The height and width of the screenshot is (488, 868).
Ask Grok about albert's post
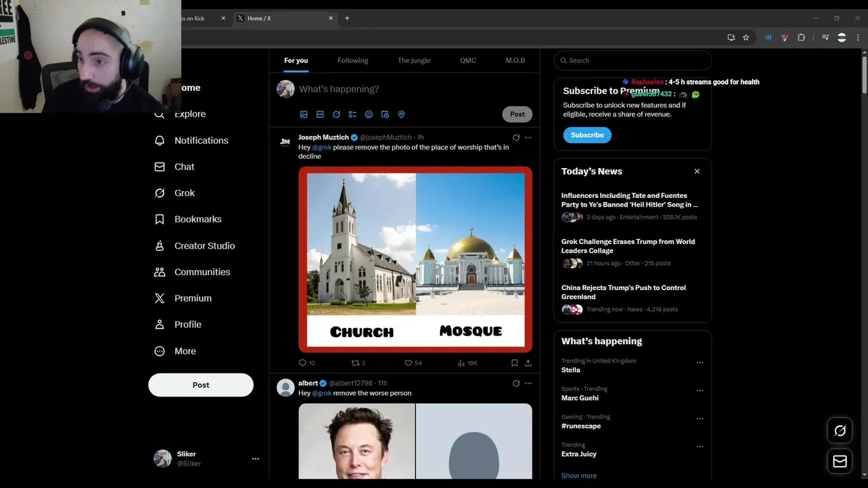(x=516, y=384)
